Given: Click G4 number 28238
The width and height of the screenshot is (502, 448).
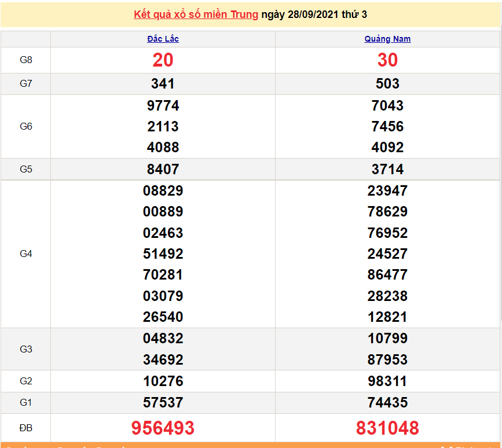Looking at the screenshot, I should click(x=387, y=296).
